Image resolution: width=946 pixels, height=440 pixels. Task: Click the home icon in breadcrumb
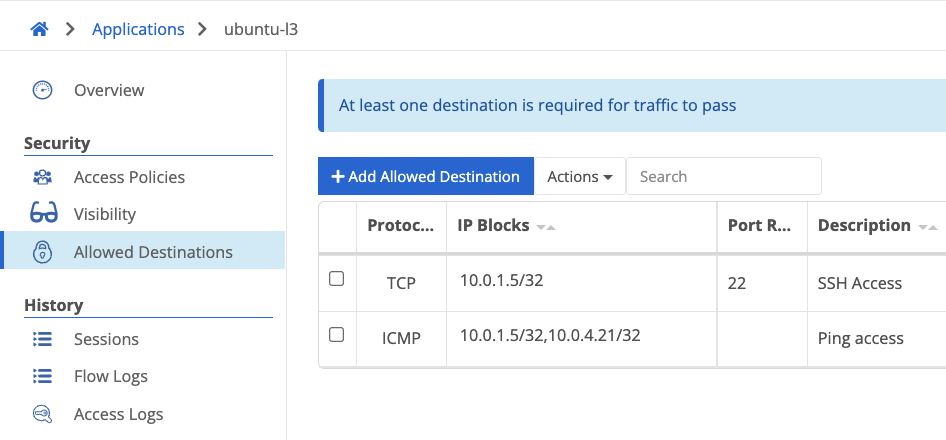[x=40, y=29]
